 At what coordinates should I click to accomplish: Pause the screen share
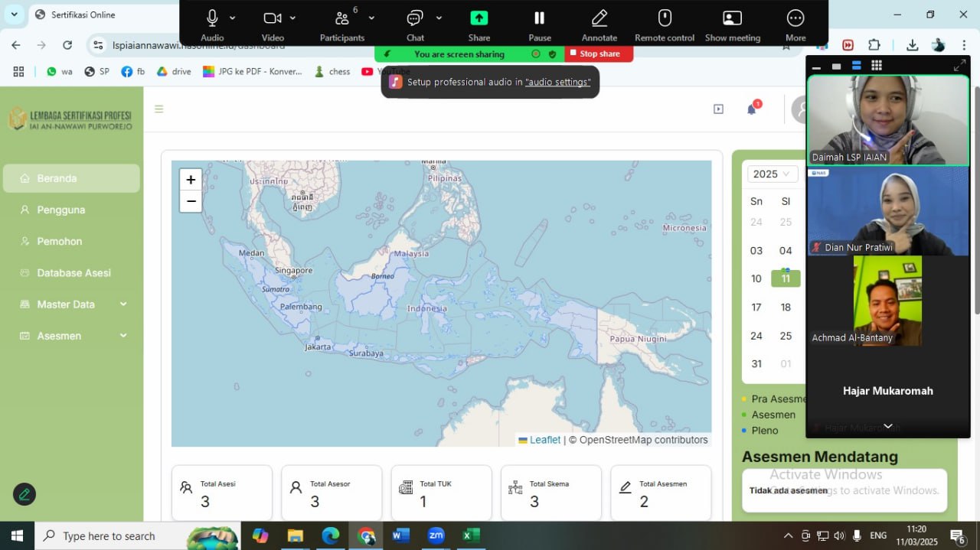tap(539, 18)
